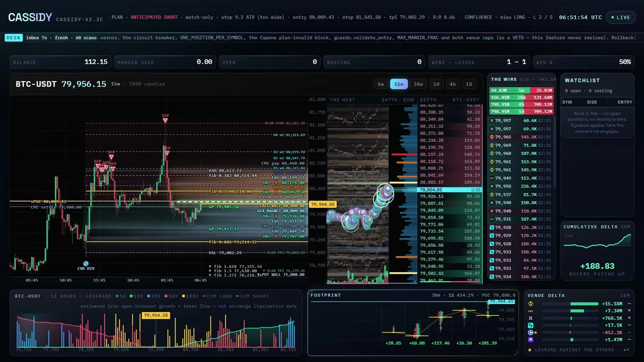Toggle the 10X leverage legend

[x=136, y=296]
